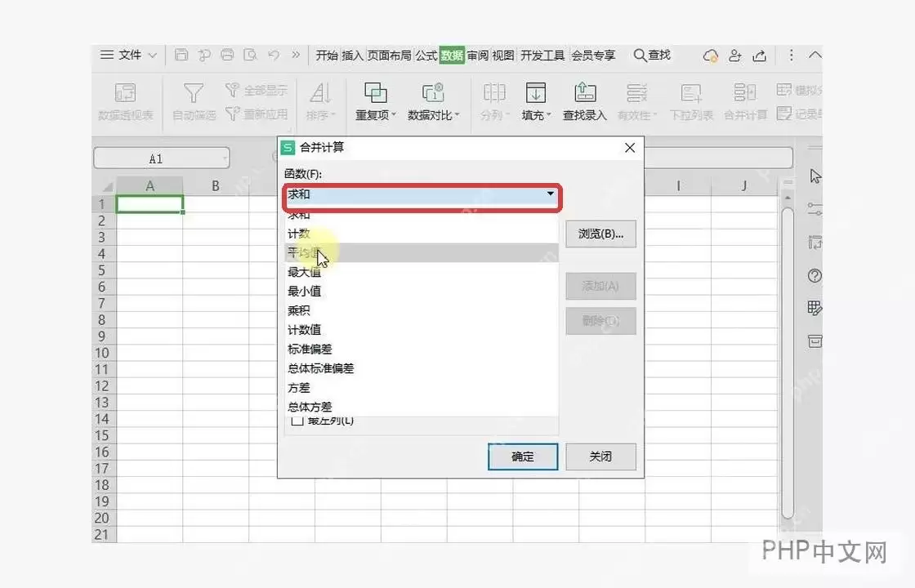The height and width of the screenshot is (588, 915).
Task: Select 计数值 from the function list
Action: (422, 330)
